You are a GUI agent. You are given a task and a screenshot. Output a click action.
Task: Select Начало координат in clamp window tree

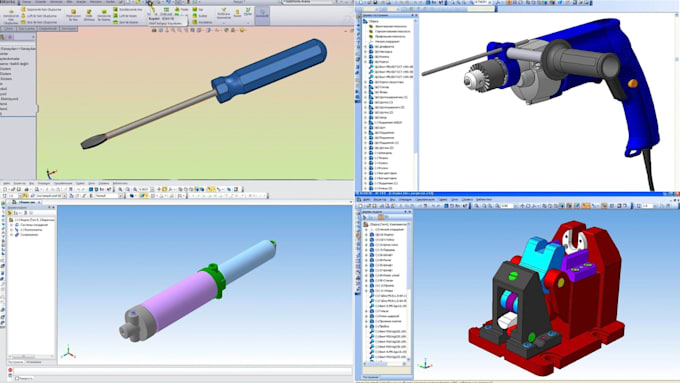coord(389,229)
